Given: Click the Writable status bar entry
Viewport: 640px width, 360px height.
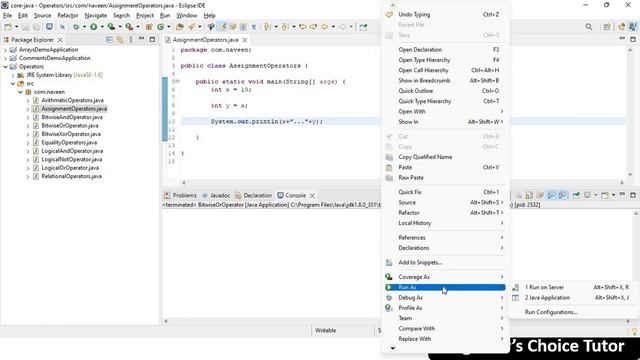Looking at the screenshot, I should [x=325, y=331].
